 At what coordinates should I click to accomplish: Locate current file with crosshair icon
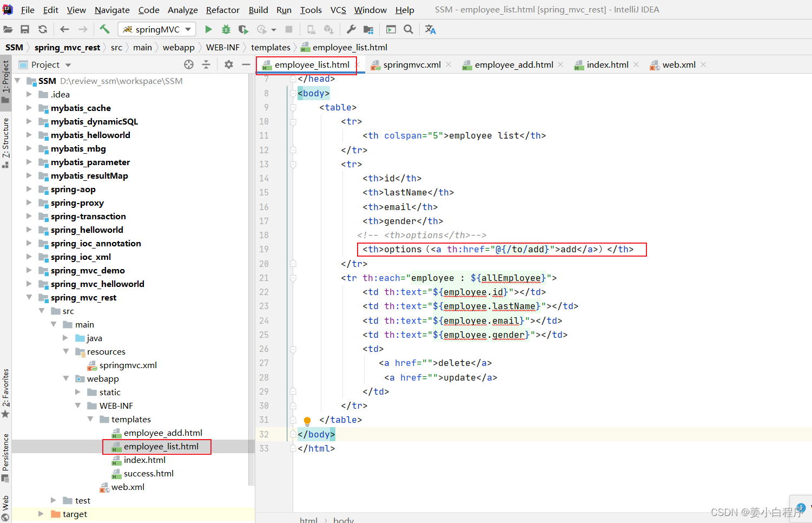(x=189, y=64)
